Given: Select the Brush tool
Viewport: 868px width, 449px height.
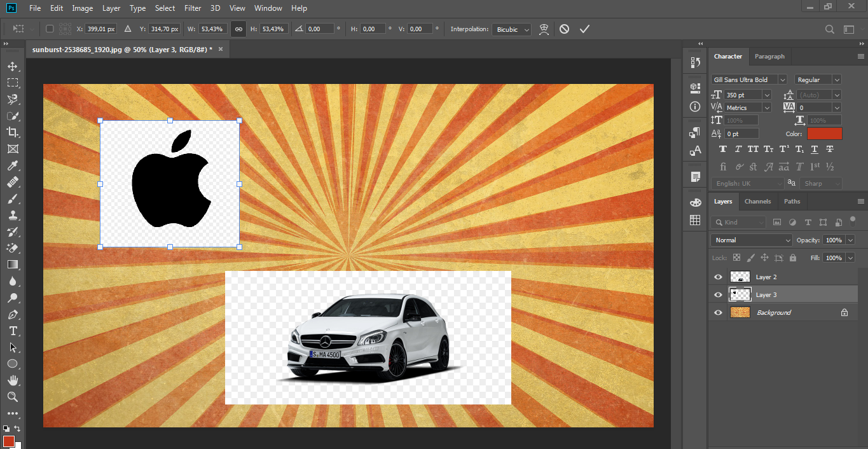Looking at the screenshot, I should click(x=12, y=199).
